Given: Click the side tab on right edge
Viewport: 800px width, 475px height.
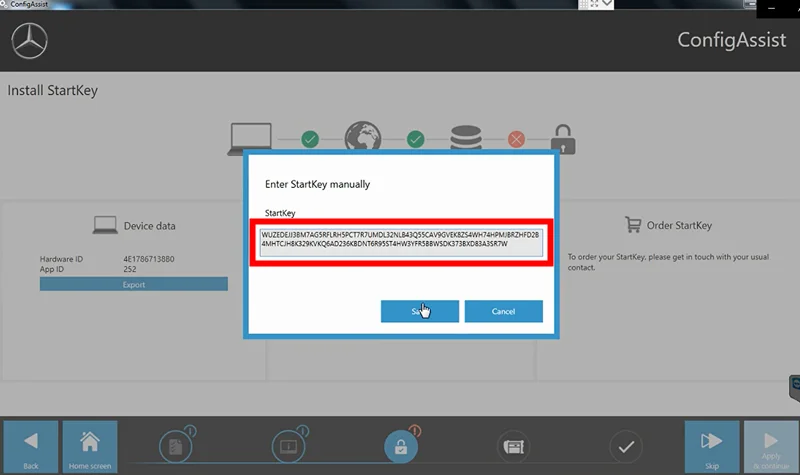Looking at the screenshot, I should coord(794,389).
